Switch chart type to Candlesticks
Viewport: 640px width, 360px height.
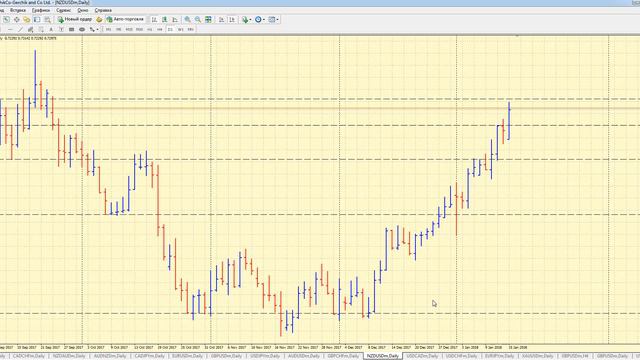pyautogui.click(x=164, y=19)
